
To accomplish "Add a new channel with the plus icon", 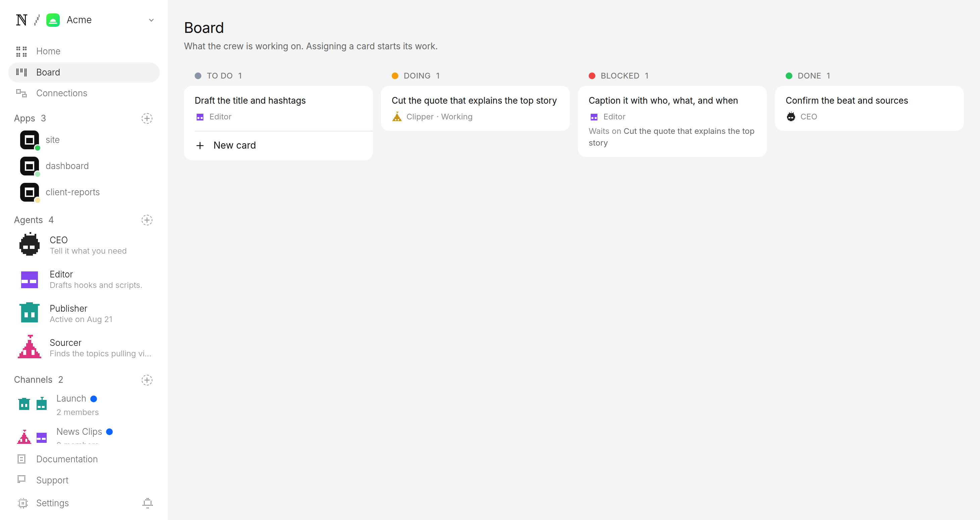I will [147, 380].
